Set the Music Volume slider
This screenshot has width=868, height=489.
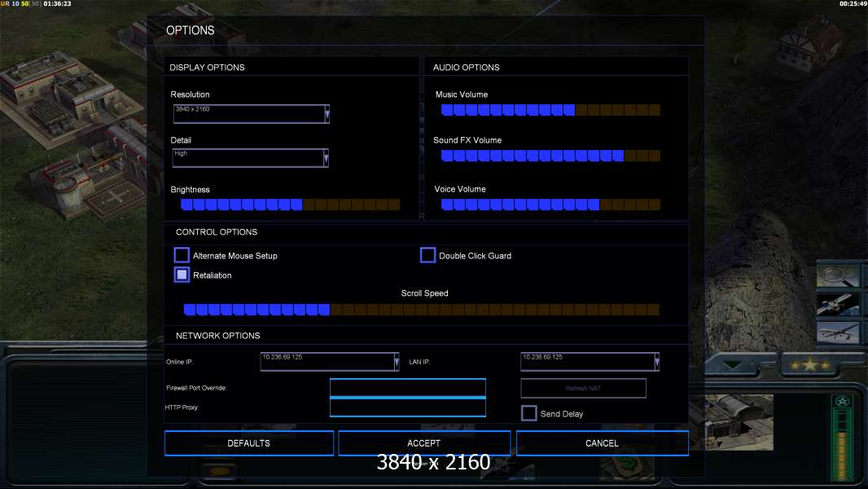pyautogui.click(x=550, y=110)
